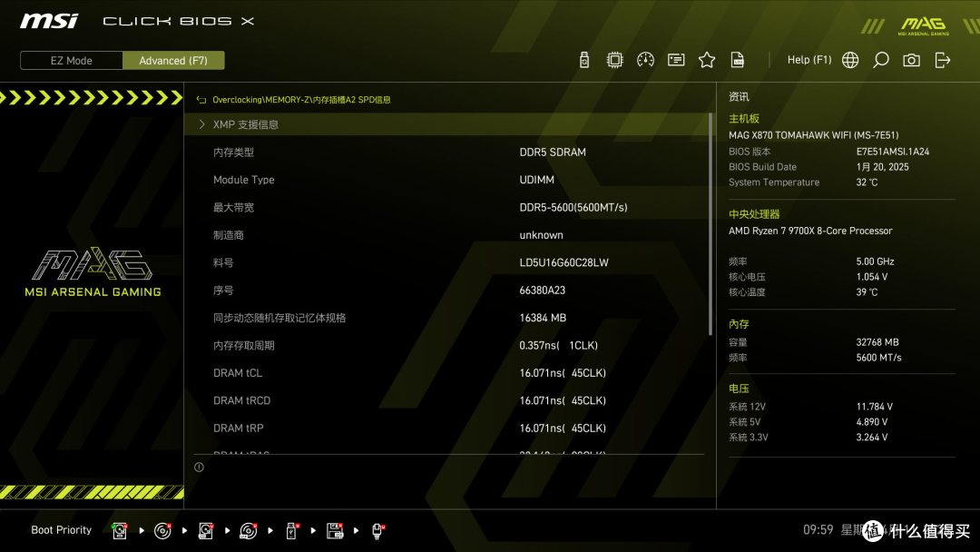Click the settings list vertical scrollbar

point(710,224)
